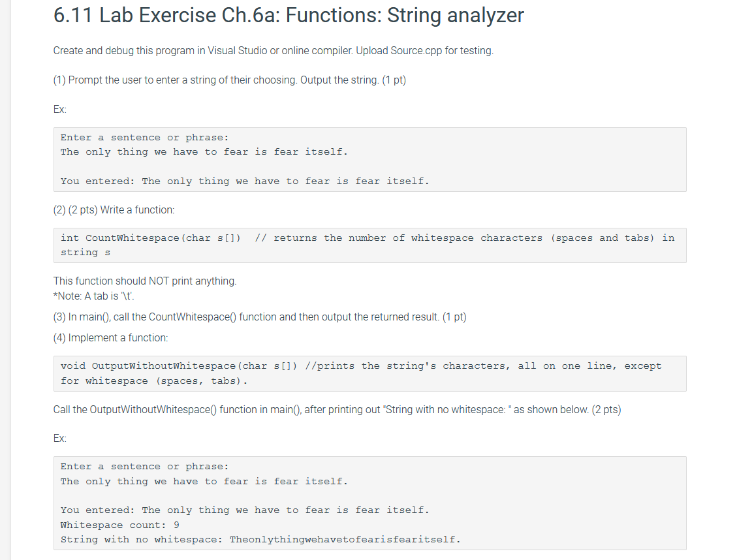Click the step two 'Write a function' text
The width and height of the screenshot is (752, 560).
114,210
